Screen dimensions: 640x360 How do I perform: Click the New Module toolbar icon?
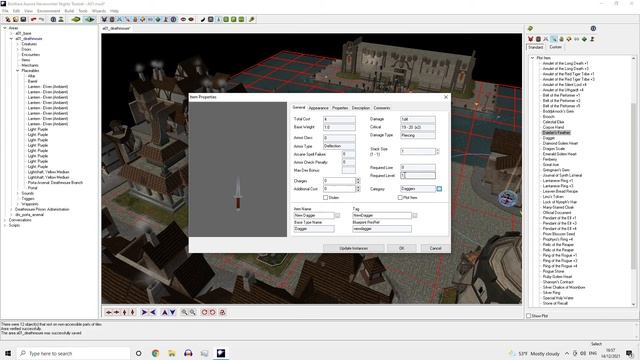click(x=7, y=19)
